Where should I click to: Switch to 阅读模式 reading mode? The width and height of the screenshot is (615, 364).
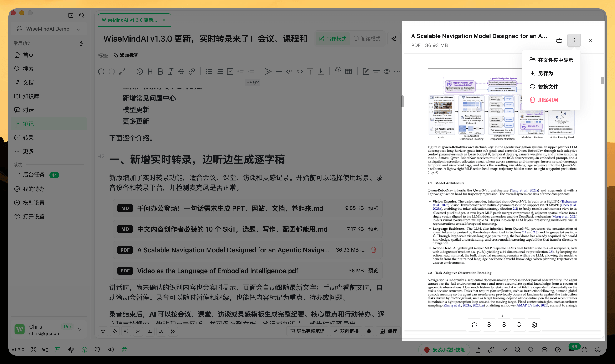367,39
